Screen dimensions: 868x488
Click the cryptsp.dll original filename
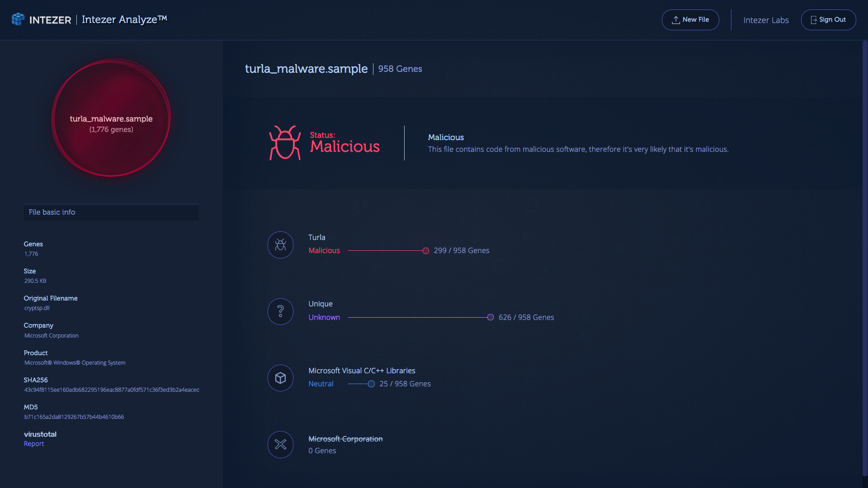37,308
